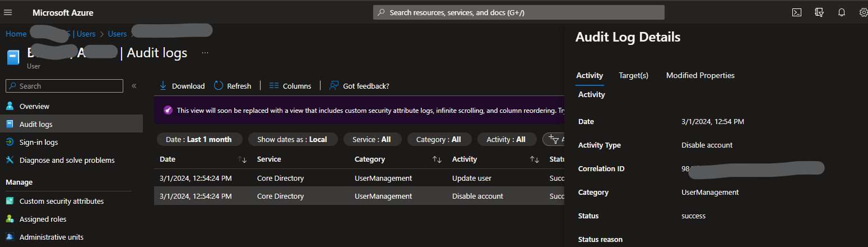Click the Service column header

tap(269, 159)
